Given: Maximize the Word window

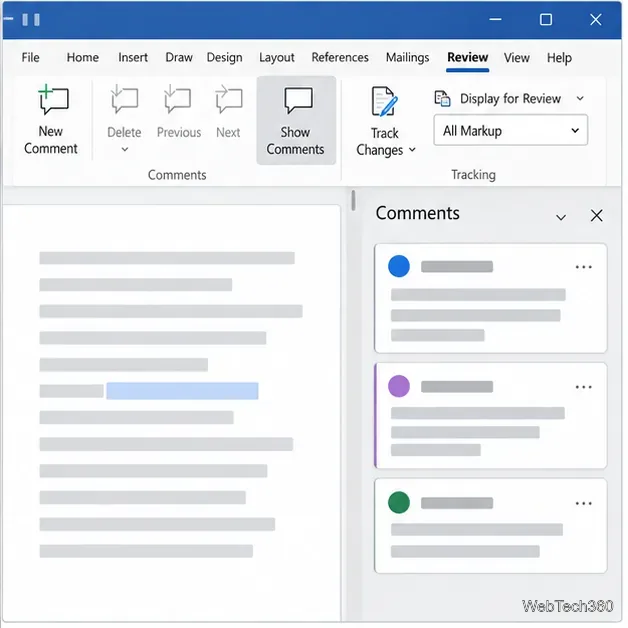Looking at the screenshot, I should click(x=545, y=19).
